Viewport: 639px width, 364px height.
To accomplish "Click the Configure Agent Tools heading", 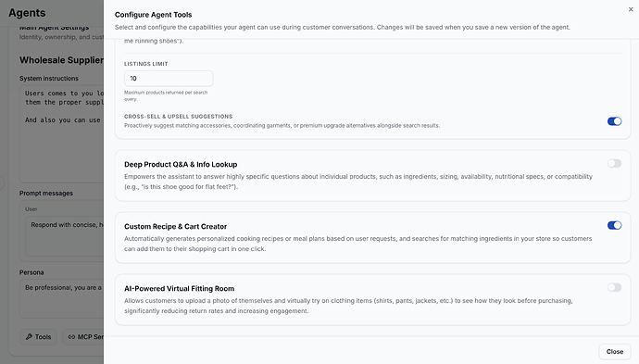I will point(153,15).
